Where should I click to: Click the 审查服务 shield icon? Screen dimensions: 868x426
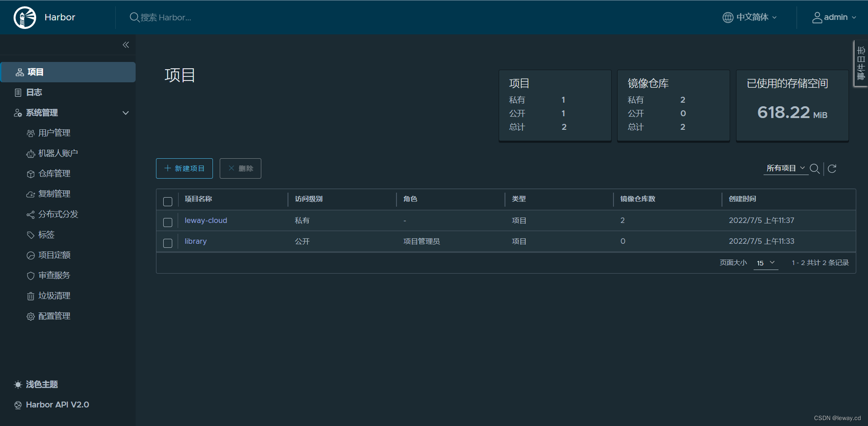[30, 276]
